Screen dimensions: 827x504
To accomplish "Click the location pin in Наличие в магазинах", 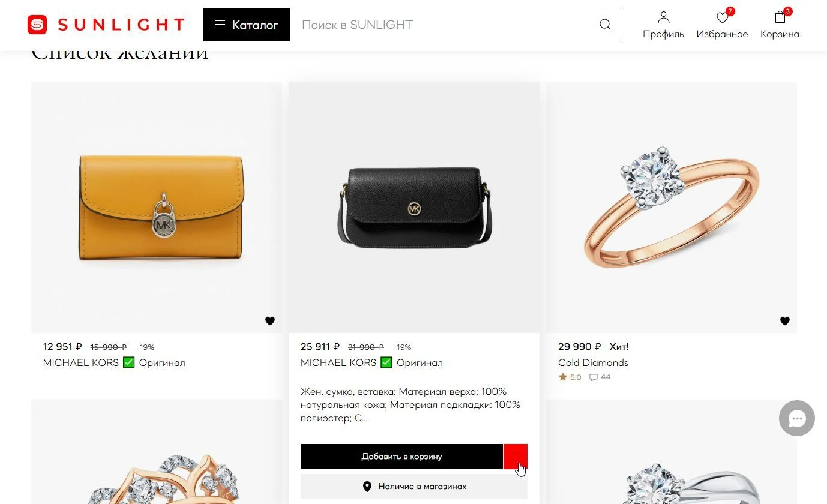I will coord(367,487).
